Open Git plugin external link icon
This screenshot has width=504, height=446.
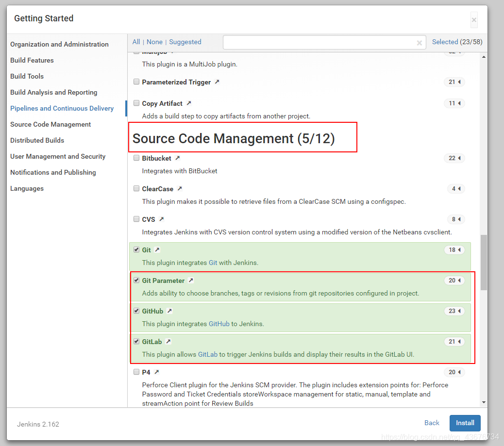(x=157, y=249)
